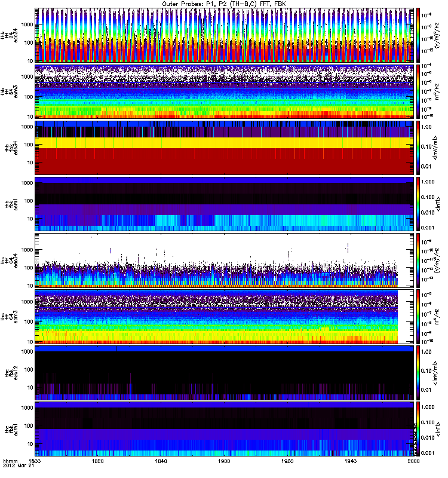Click the blue spike near 1940 in thc edc34 panel
The image size is (448, 478).
(348, 247)
